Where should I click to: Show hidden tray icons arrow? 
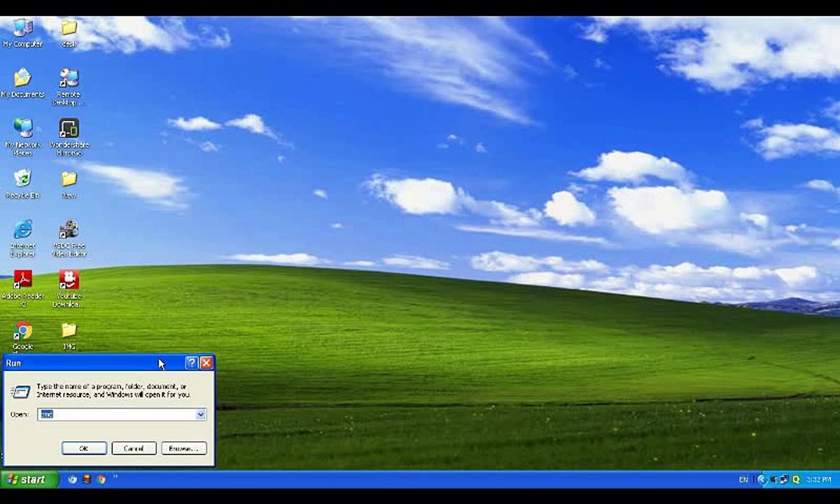[762, 479]
